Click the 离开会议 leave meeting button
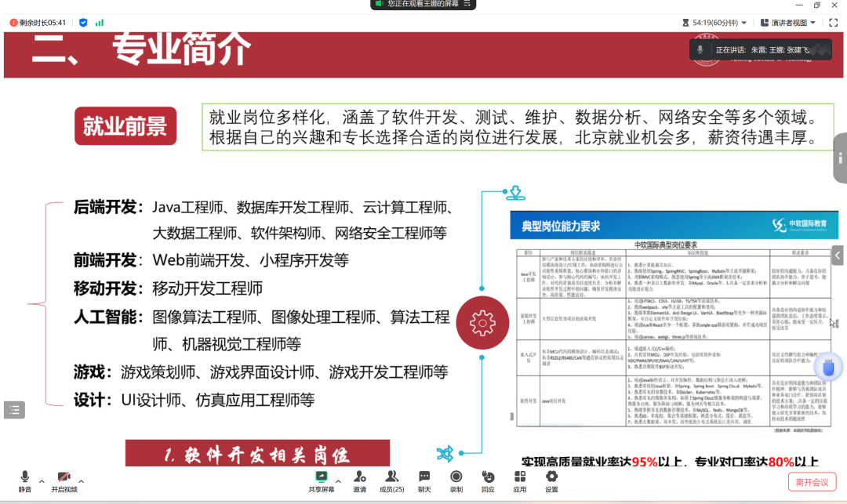This screenshot has height=504, width=847. click(x=811, y=482)
